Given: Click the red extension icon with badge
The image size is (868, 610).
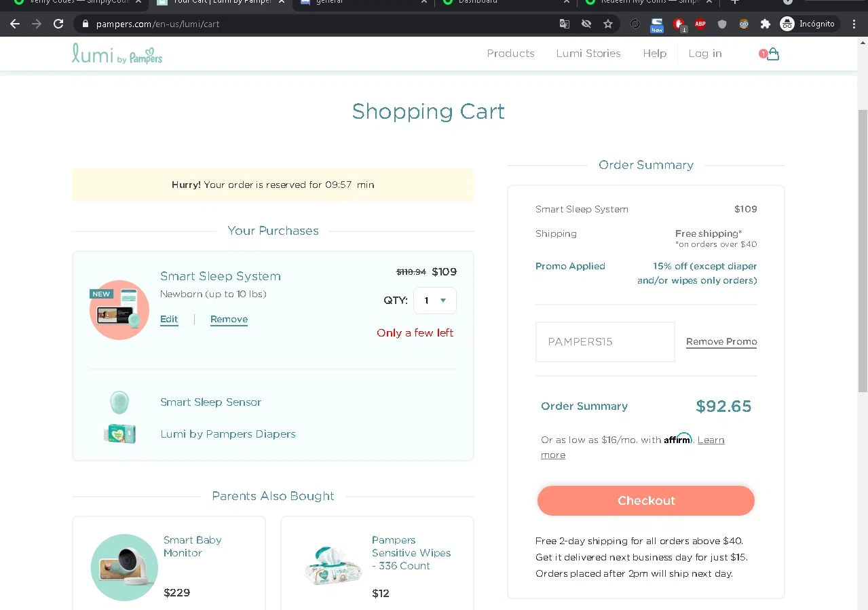Looking at the screenshot, I should point(679,24).
